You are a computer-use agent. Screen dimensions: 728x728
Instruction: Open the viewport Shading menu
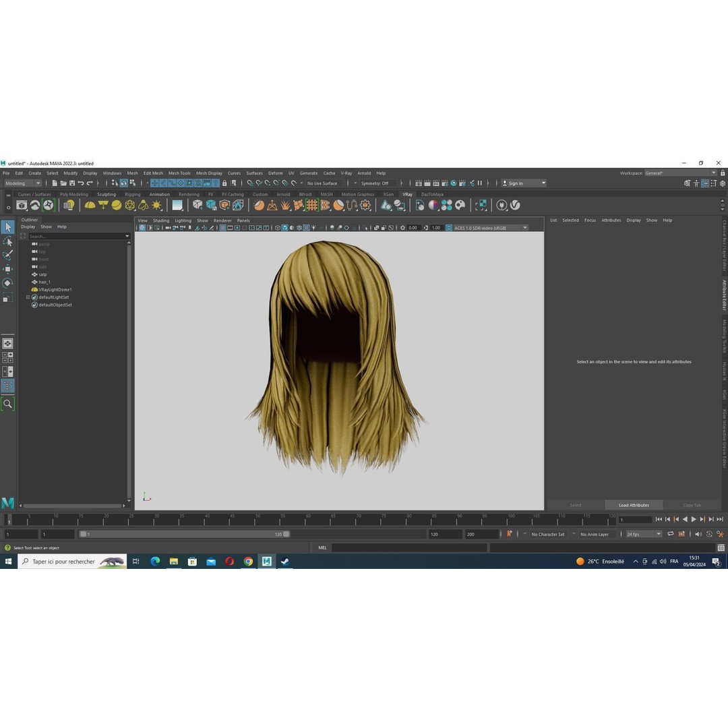click(161, 220)
